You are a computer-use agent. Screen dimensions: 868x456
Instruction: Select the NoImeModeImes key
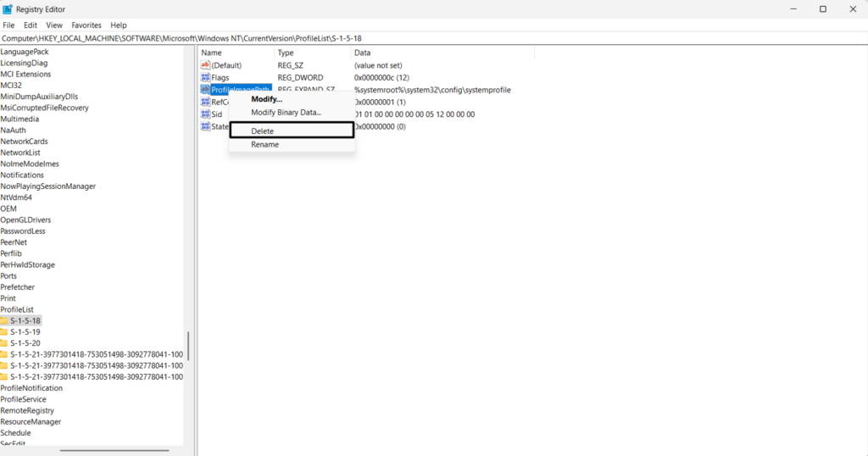pyautogui.click(x=30, y=164)
